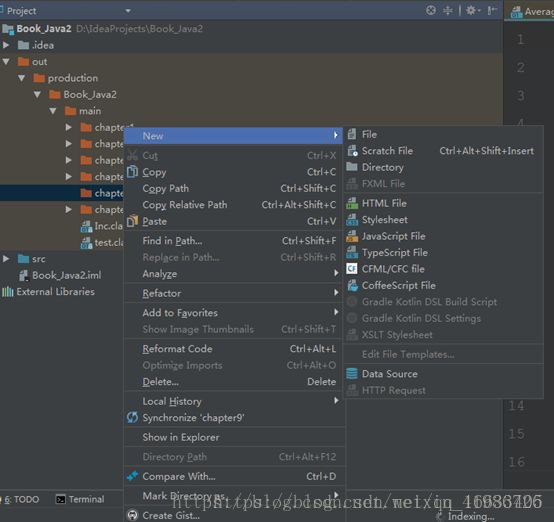The height and width of the screenshot is (522, 554).
Task: Collapse the main folder
Action: (53, 111)
